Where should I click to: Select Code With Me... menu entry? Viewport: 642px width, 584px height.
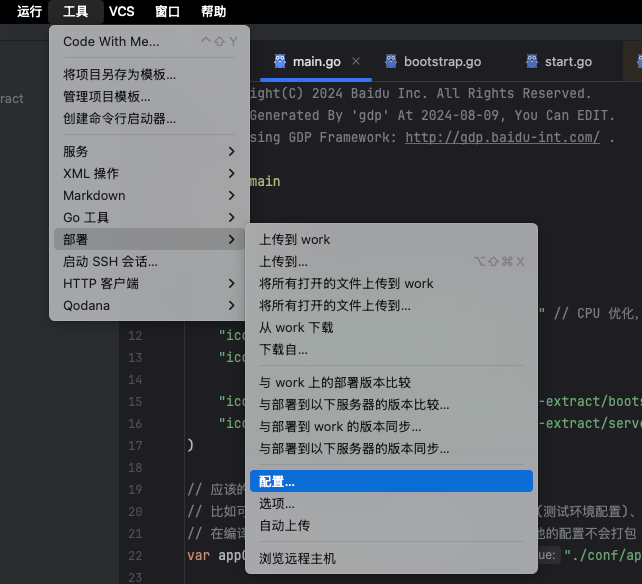click(149, 41)
